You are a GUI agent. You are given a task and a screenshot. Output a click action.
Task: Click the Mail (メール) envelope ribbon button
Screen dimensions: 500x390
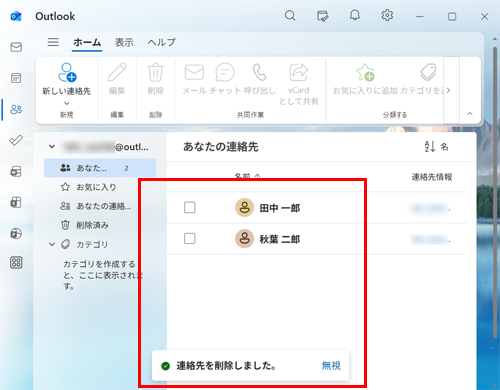(194, 79)
